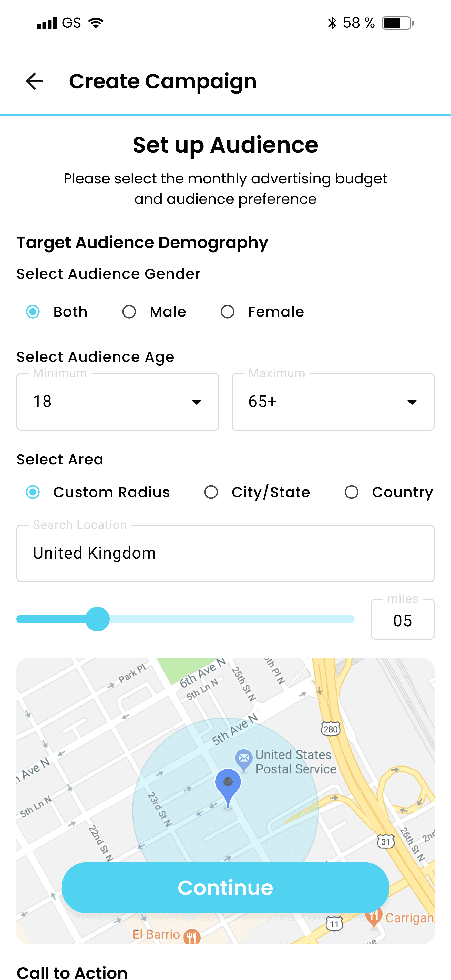Expand the Maximum age dropdown
This screenshot has width=451, height=980.
tap(333, 402)
